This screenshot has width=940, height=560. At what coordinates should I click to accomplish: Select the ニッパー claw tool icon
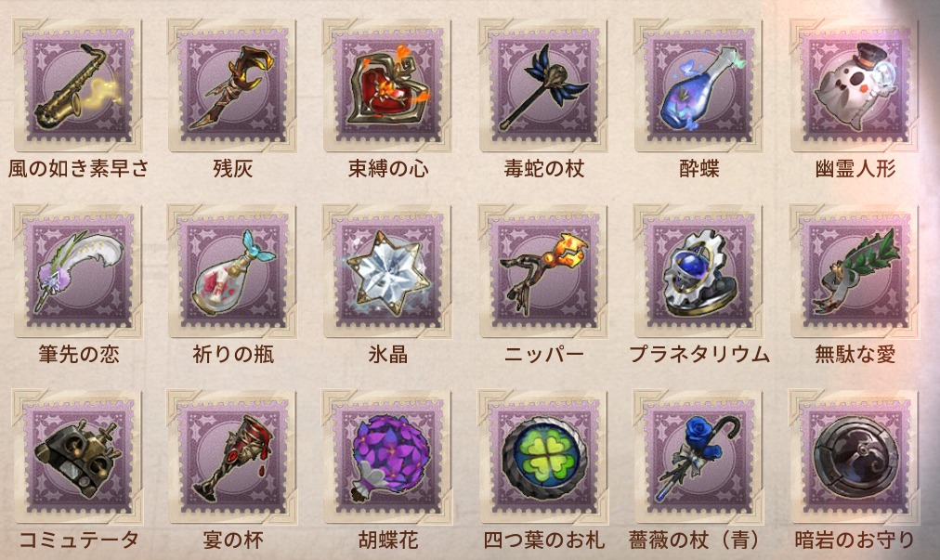[x=543, y=271]
